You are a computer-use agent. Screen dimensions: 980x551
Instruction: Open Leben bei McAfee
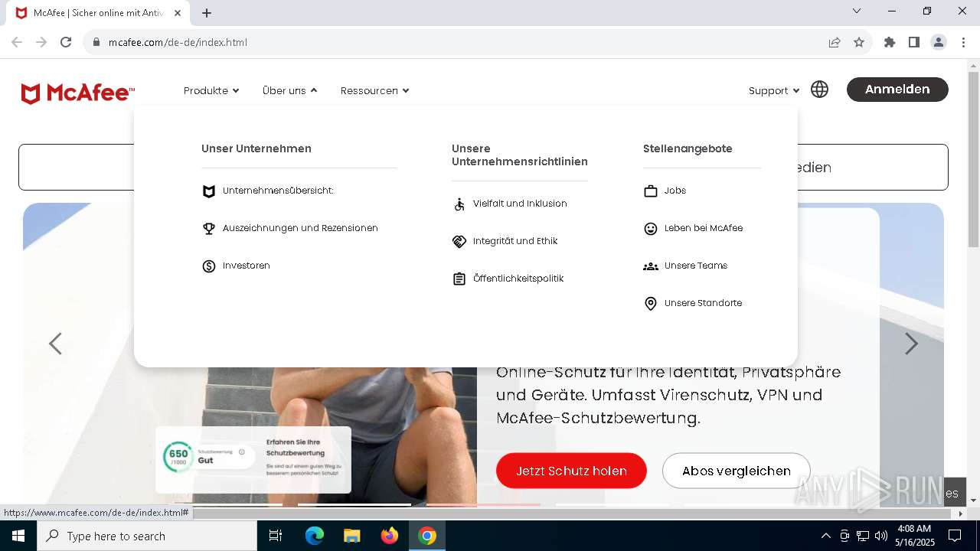[704, 228]
